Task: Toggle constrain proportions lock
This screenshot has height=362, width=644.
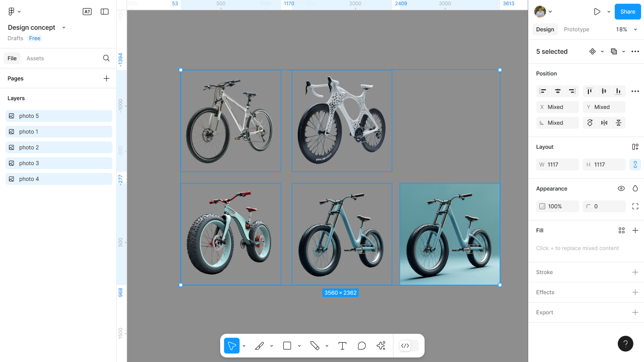Action: 635,165
